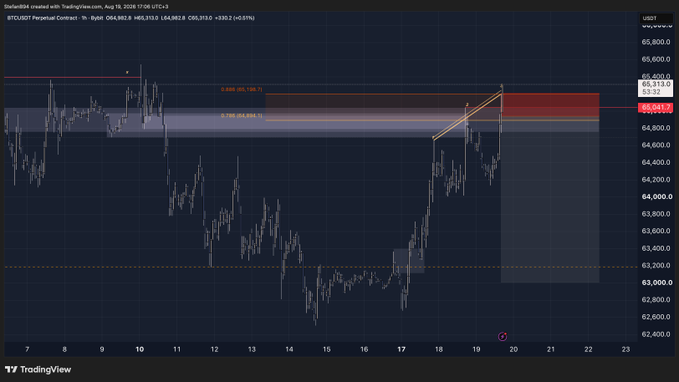
Task: Click the TradingView logo at bottom left
Action: pos(38,369)
